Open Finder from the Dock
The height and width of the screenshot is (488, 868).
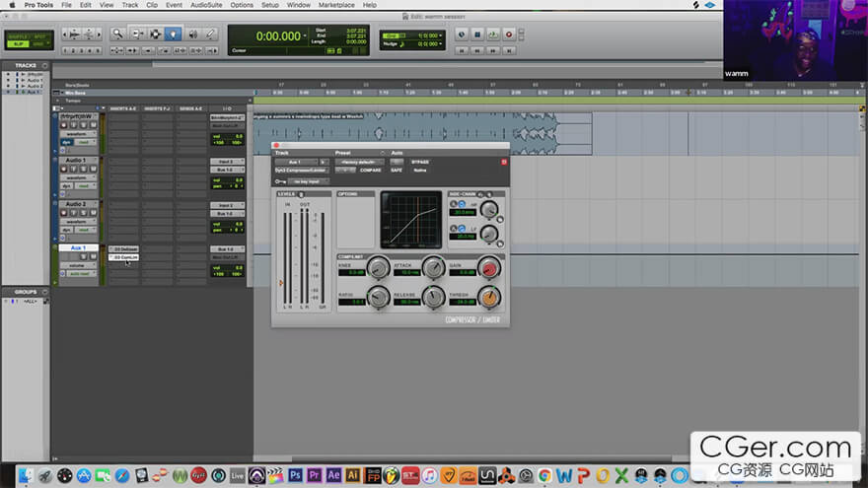[x=26, y=475]
